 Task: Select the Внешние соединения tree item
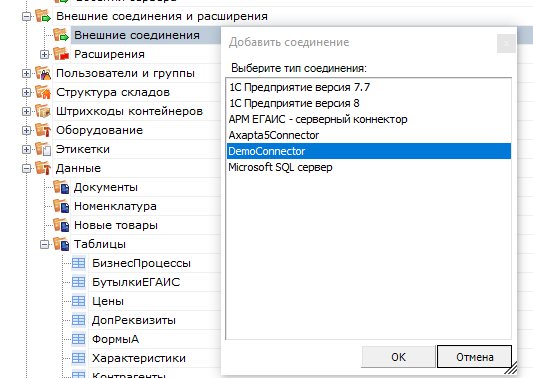pyautogui.click(x=137, y=35)
